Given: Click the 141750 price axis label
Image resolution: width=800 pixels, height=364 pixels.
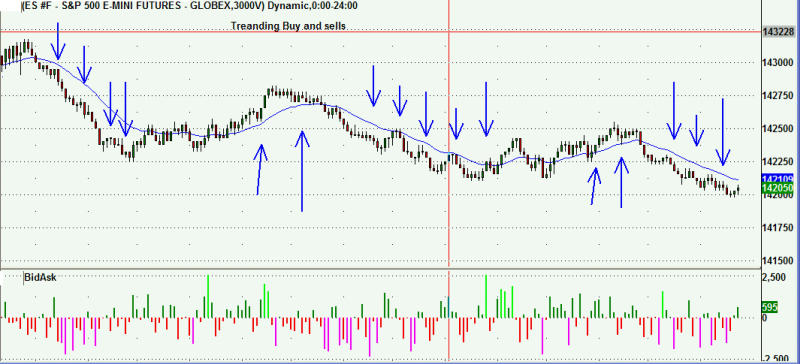Looking at the screenshot, I should pyautogui.click(x=778, y=228).
